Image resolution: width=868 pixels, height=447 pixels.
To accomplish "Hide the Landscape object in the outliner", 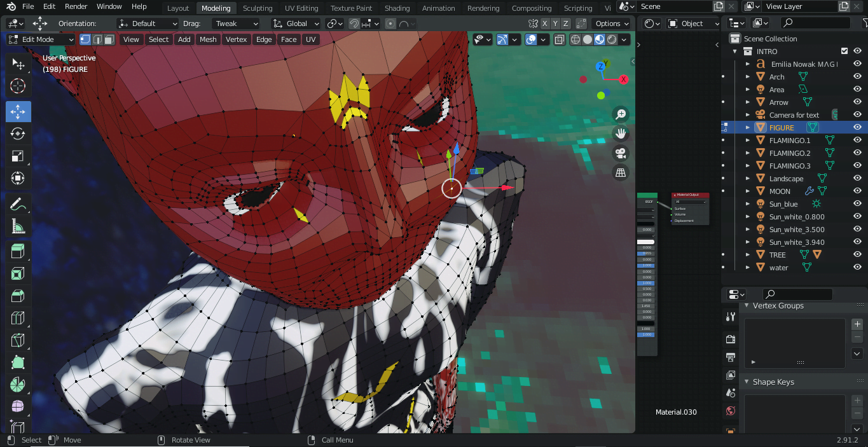I will pos(857,179).
